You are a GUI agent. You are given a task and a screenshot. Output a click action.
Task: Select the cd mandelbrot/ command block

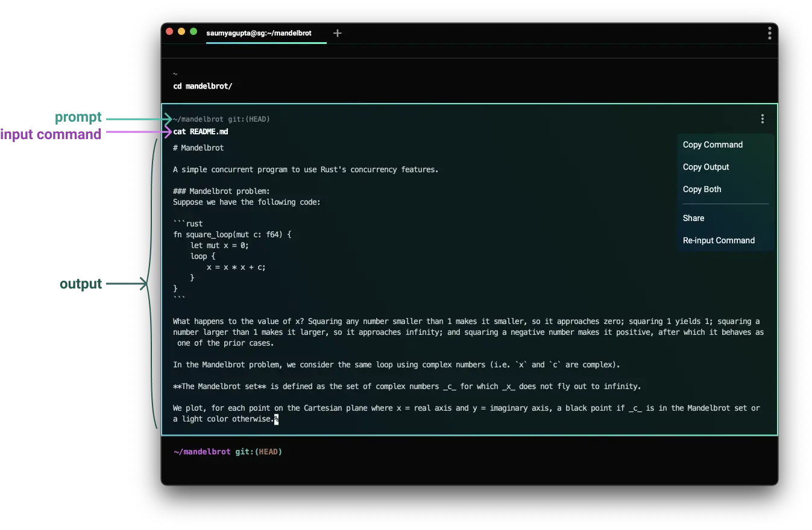(x=203, y=86)
